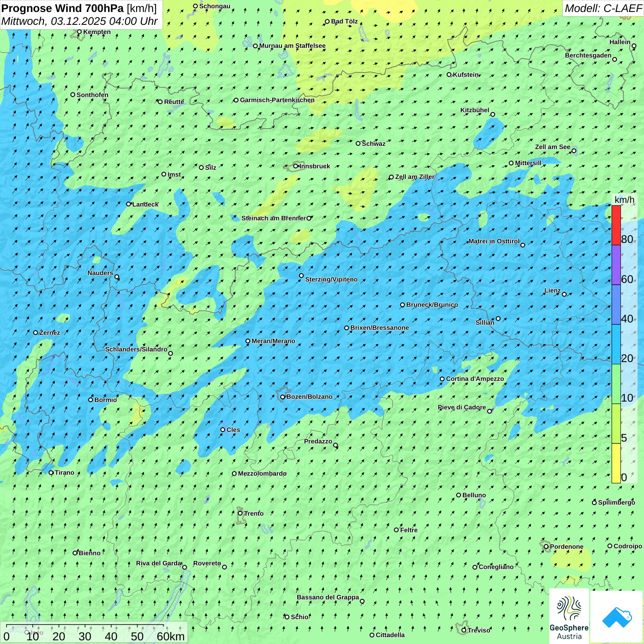Click the 'Lienz' label
The height and width of the screenshot is (644, 644).
click(x=552, y=290)
